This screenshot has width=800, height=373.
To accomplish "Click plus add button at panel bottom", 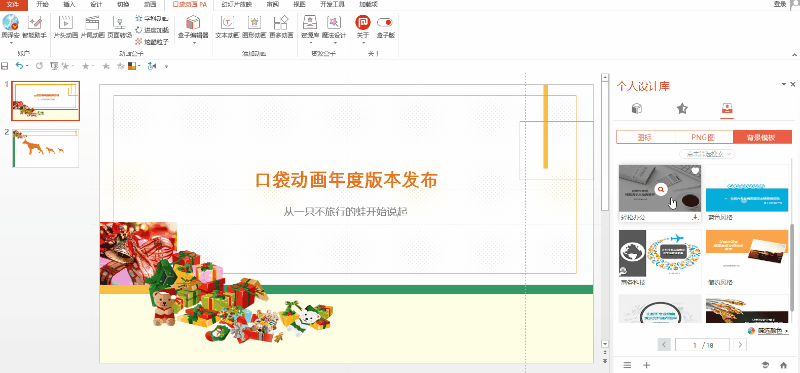I will pyautogui.click(x=646, y=365).
